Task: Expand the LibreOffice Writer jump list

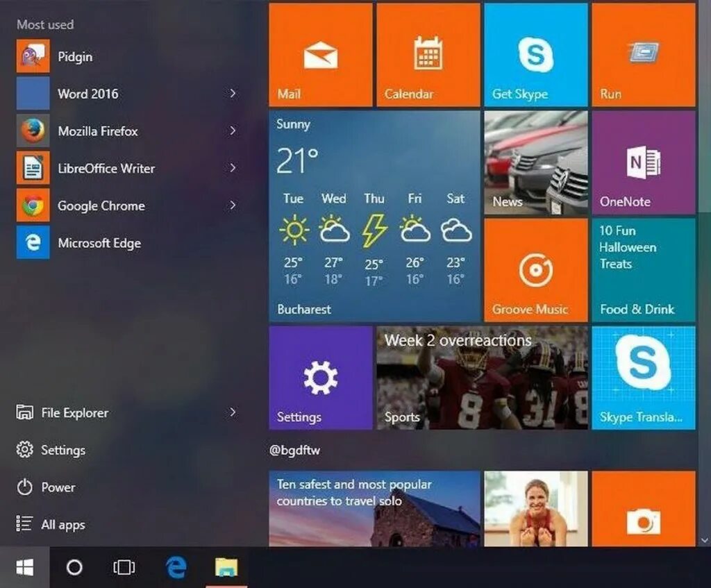Action: [x=233, y=168]
